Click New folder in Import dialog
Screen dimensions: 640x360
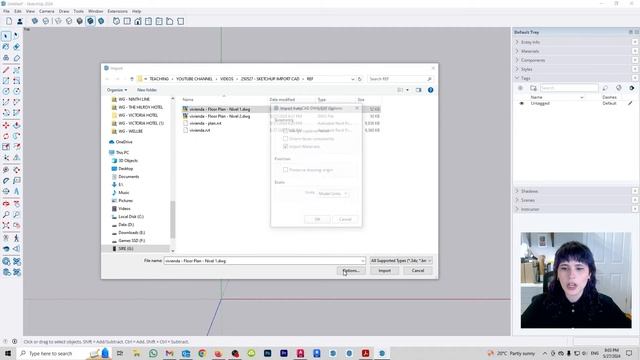coord(147,90)
